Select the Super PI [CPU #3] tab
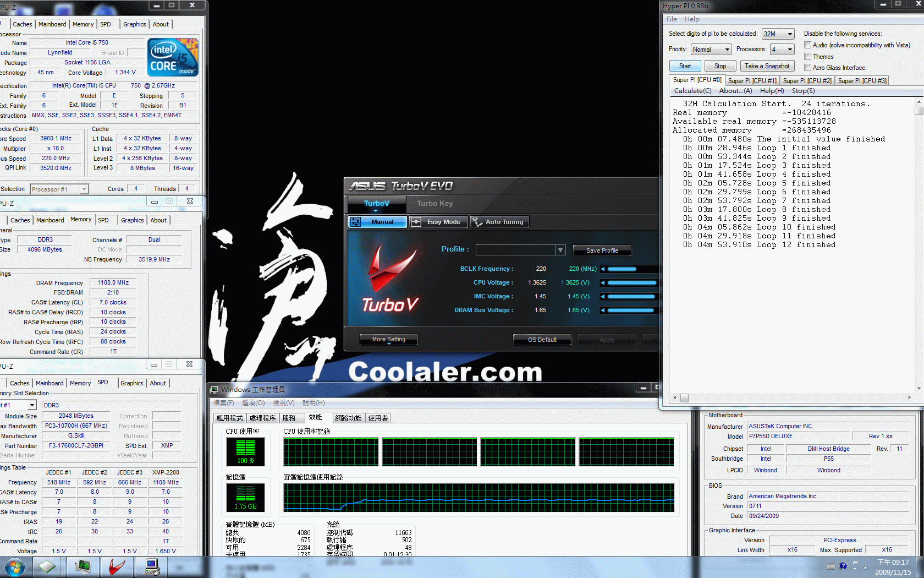Image resolution: width=924 pixels, height=578 pixels. coord(862,81)
